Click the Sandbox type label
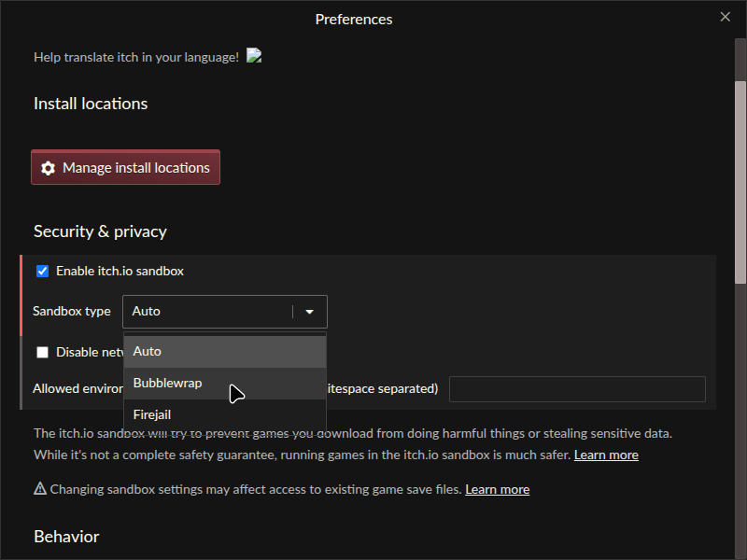The image size is (747, 560). pyautogui.click(x=72, y=312)
